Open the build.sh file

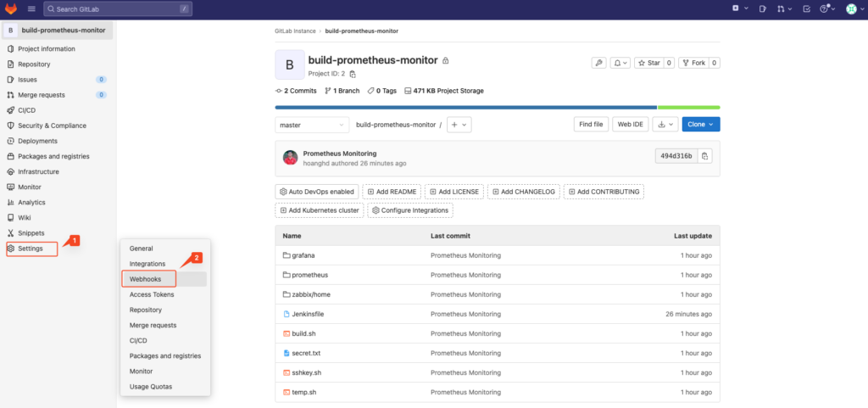304,334
